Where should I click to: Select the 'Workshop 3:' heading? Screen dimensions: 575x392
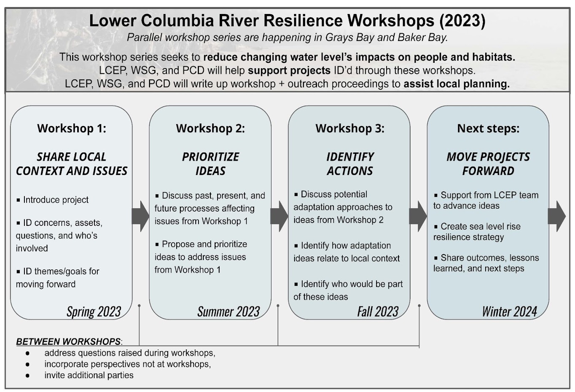point(350,129)
